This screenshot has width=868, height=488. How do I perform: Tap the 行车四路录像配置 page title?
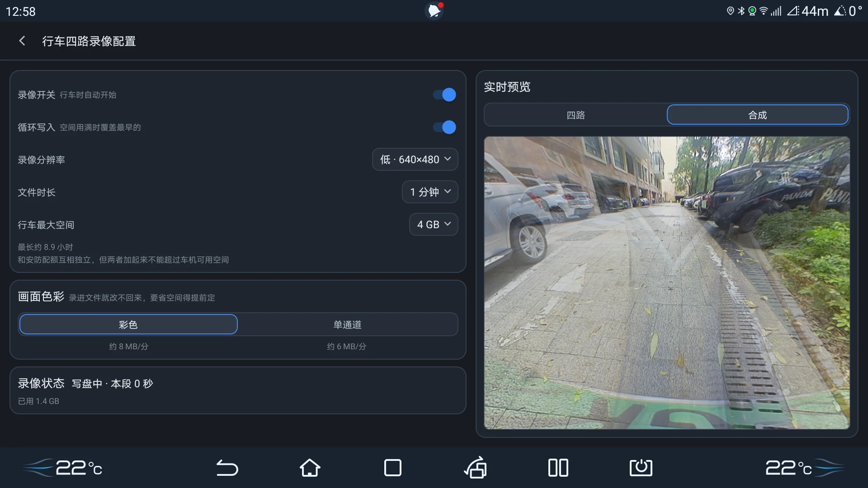coord(89,41)
